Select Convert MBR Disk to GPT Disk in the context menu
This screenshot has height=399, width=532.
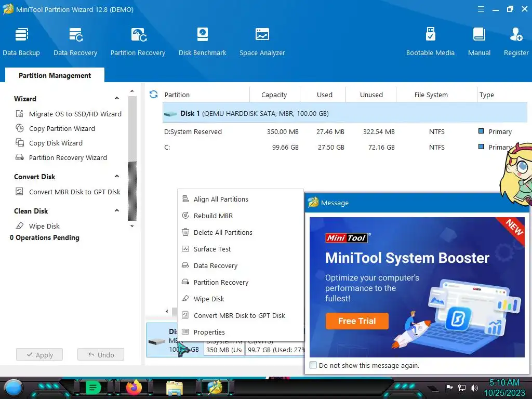click(x=240, y=315)
